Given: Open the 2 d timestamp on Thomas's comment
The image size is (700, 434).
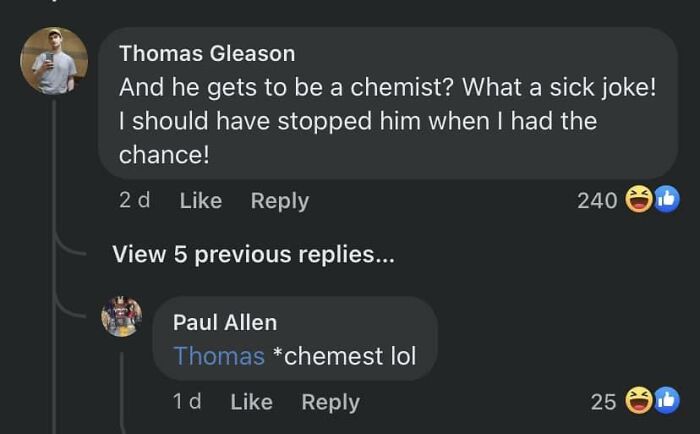Looking at the screenshot, I should 134,200.
